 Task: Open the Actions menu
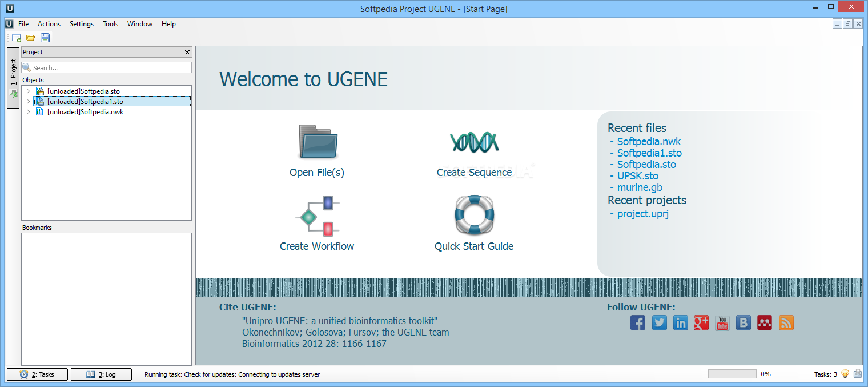tap(49, 24)
